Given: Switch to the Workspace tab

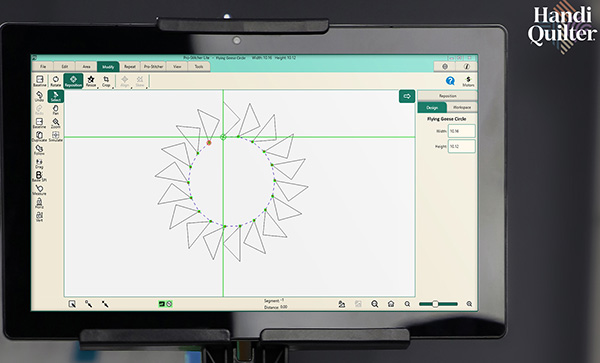Looking at the screenshot, I should [462, 107].
